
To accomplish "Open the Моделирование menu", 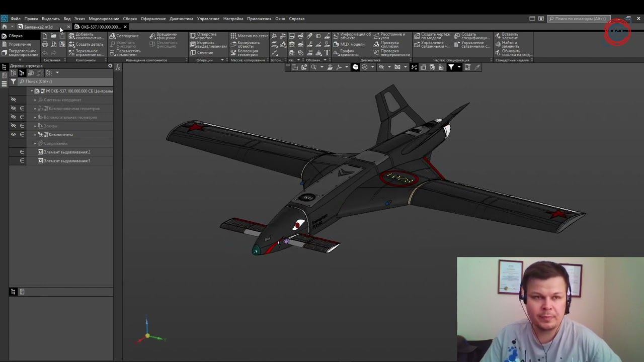I will click(x=104, y=19).
